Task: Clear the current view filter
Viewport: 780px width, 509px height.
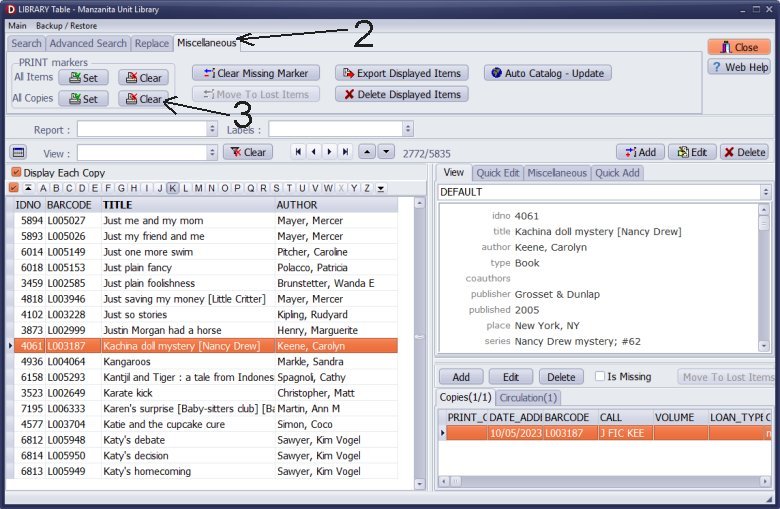Action: (248, 152)
